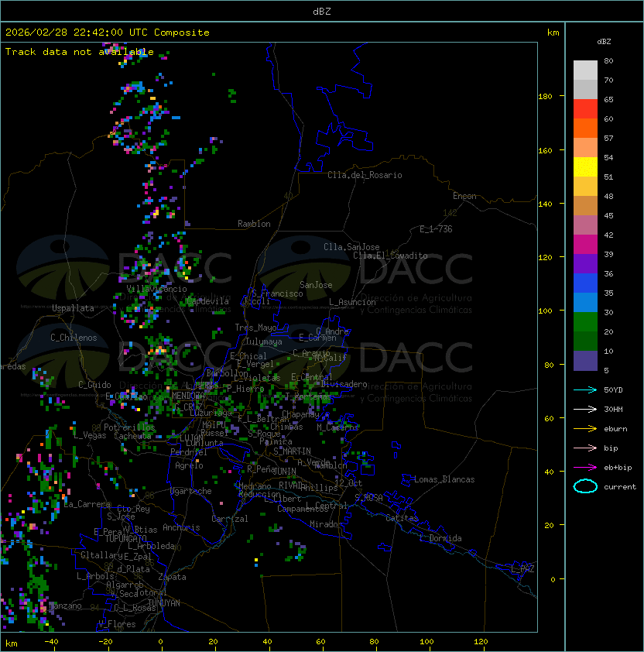Click the -40 tick on horizontal axis
This screenshot has height=652, width=644.
51,642
